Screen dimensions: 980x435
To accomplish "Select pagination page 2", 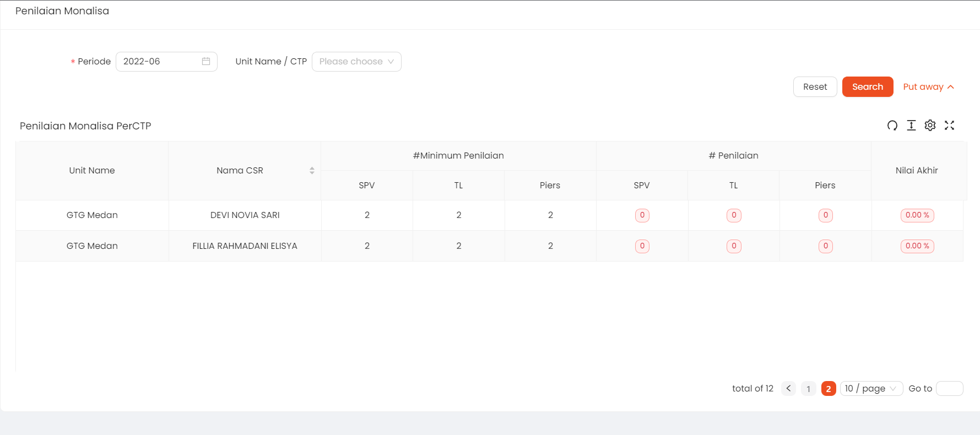I will [828, 388].
